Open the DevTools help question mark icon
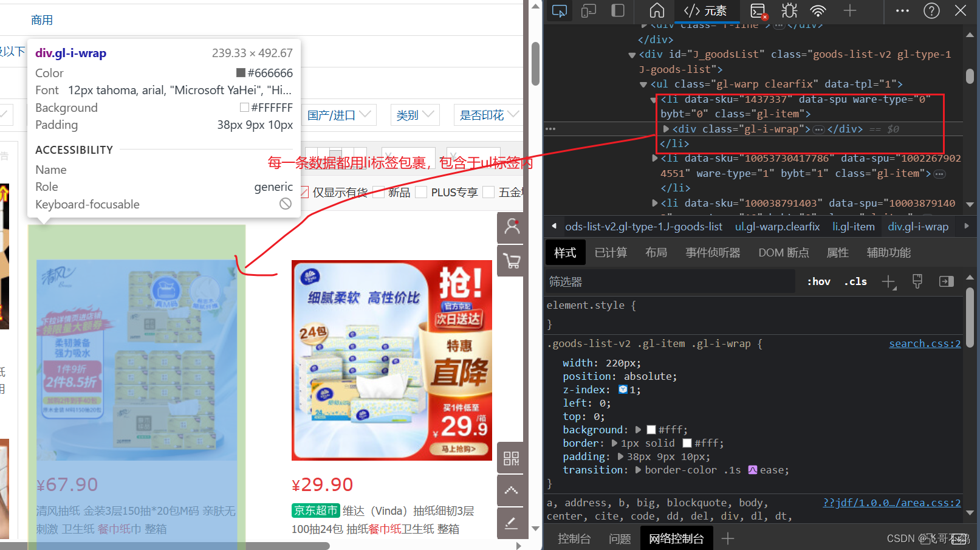 pos(931,10)
